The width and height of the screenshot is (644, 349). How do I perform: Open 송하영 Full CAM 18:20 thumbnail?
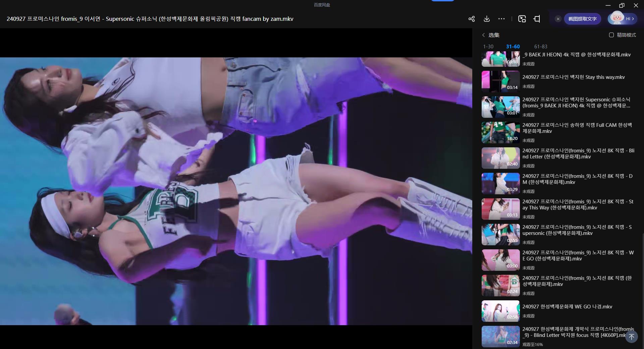(500, 133)
